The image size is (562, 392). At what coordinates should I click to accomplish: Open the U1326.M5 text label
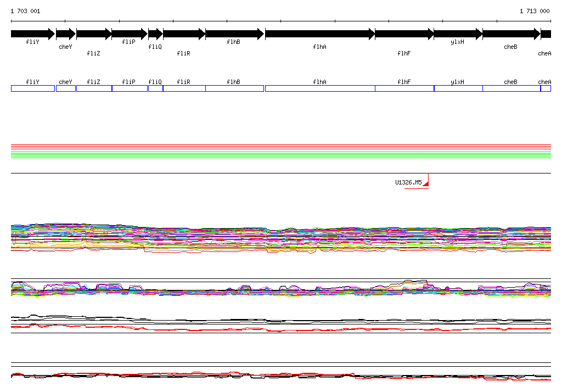pos(408,183)
